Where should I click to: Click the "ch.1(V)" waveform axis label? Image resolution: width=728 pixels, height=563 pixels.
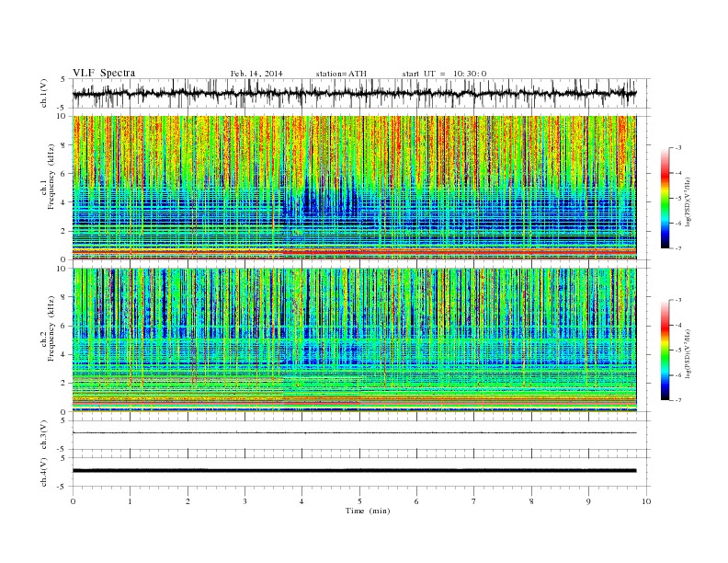pos(43,93)
